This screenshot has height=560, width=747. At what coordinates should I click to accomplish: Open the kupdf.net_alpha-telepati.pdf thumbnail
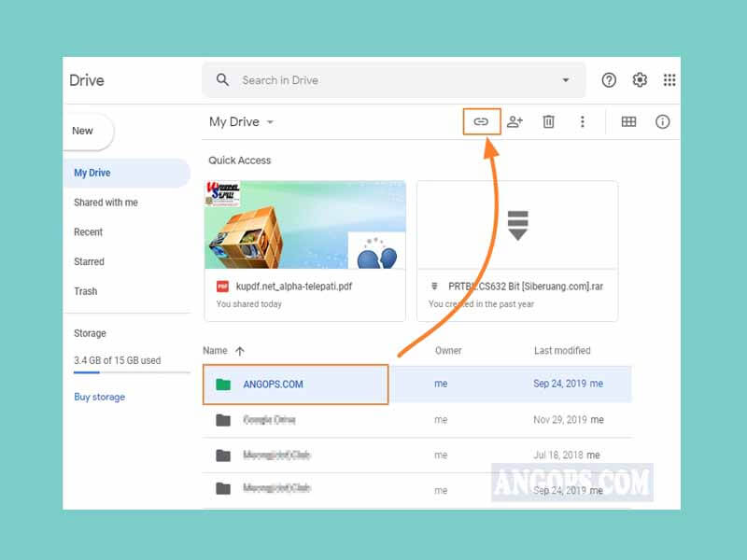305,225
